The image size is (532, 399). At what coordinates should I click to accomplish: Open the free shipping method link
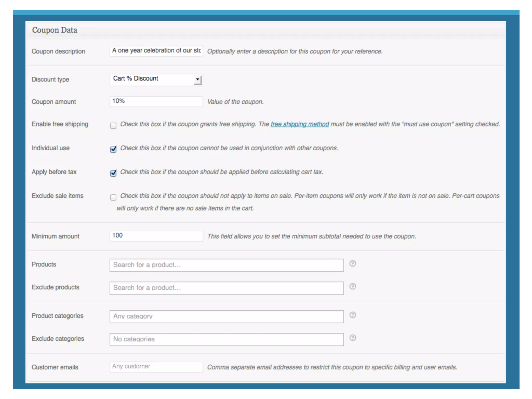point(300,124)
